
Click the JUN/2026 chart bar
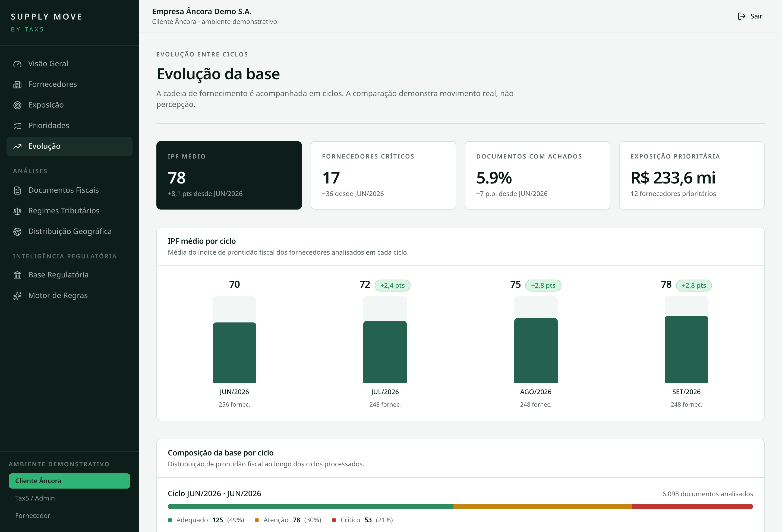[235, 353]
